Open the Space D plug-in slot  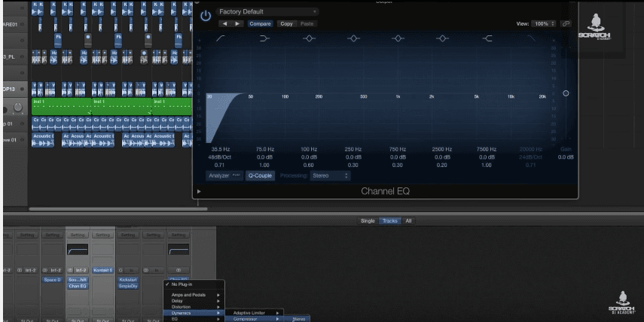[x=52, y=280]
